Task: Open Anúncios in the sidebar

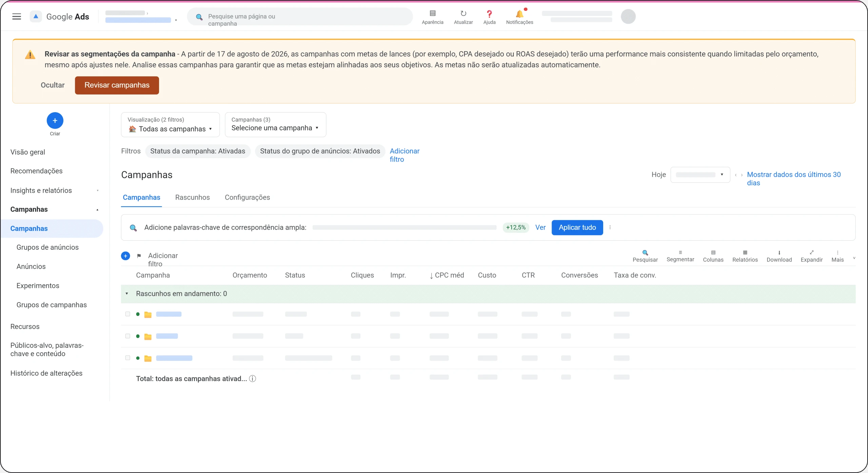Action: (x=31, y=266)
